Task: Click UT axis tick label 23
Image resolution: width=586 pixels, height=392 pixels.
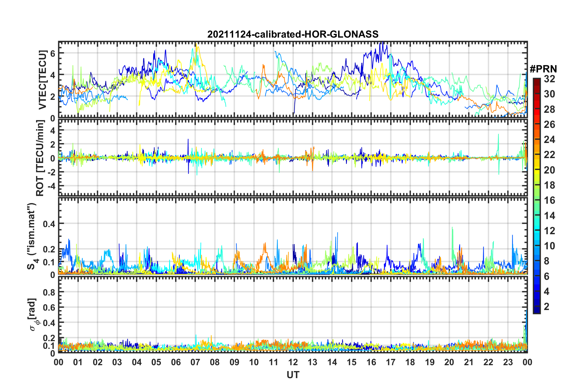Action: pos(508,362)
